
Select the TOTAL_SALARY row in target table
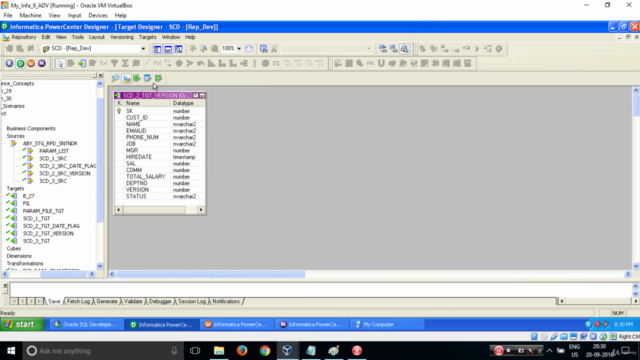tap(160, 177)
